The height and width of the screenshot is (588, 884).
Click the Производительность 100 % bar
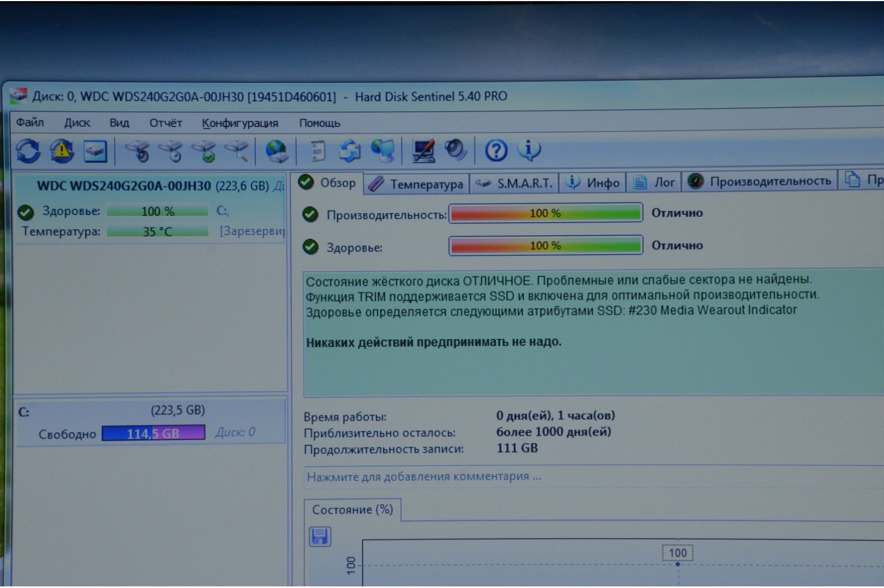(x=545, y=213)
